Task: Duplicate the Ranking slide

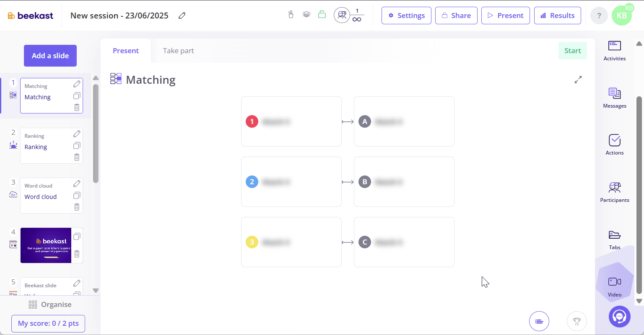Action: (77, 146)
